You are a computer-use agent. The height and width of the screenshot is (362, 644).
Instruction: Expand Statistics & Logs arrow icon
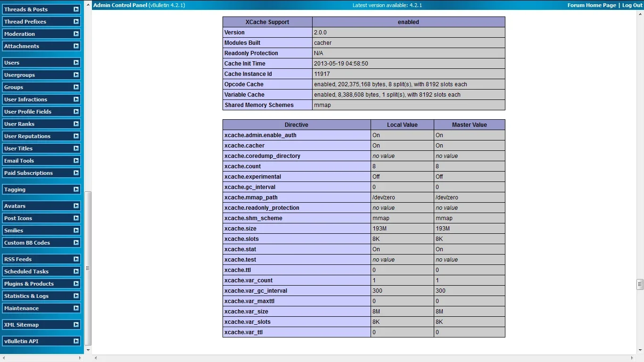[x=76, y=296]
